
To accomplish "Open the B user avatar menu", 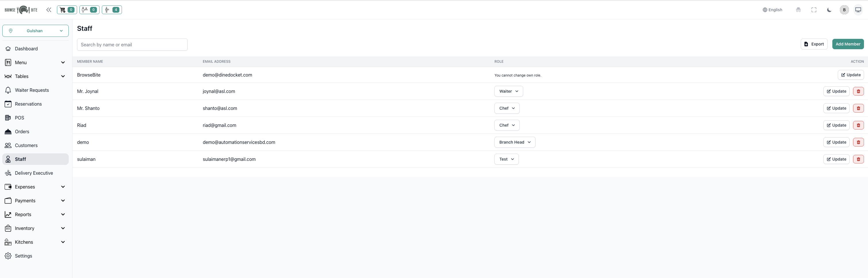I will pyautogui.click(x=844, y=10).
